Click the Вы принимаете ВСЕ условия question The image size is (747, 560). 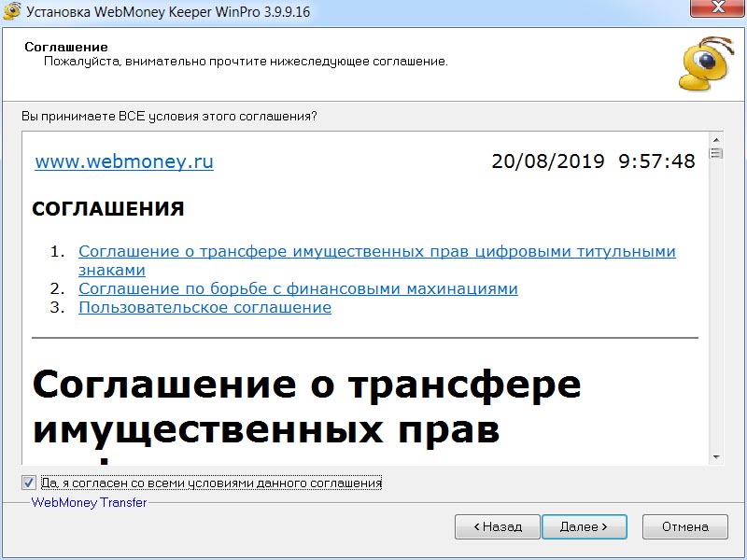pos(169,116)
